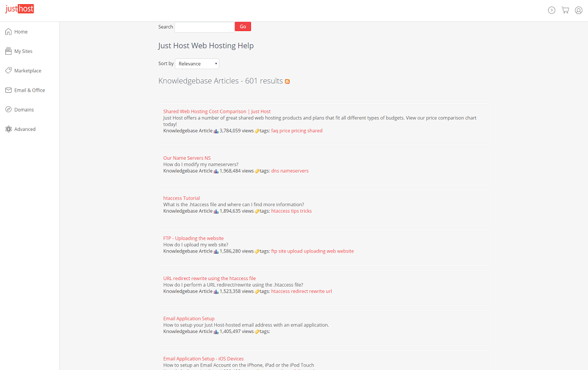This screenshot has width=588, height=370.
Task: Open the user account icon
Action: click(x=579, y=11)
